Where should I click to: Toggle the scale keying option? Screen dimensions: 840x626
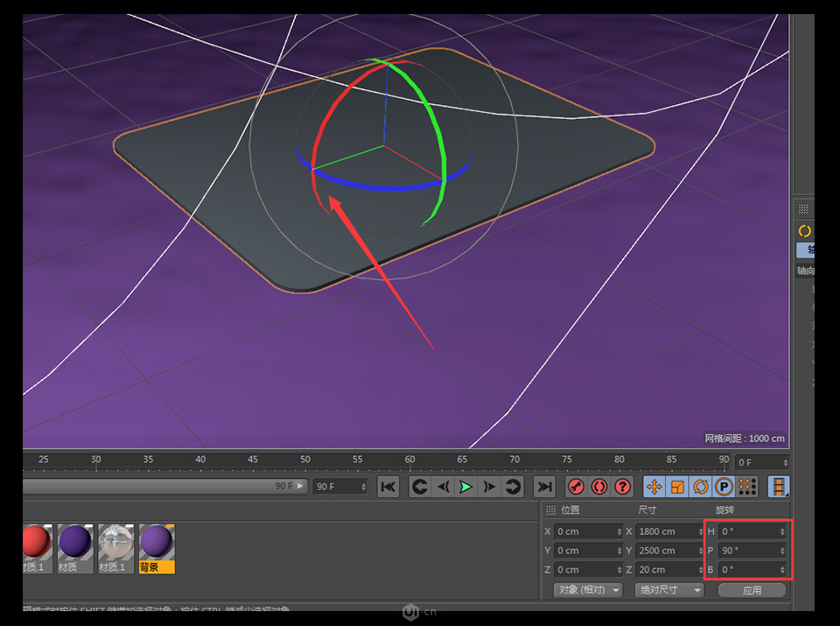click(676, 487)
